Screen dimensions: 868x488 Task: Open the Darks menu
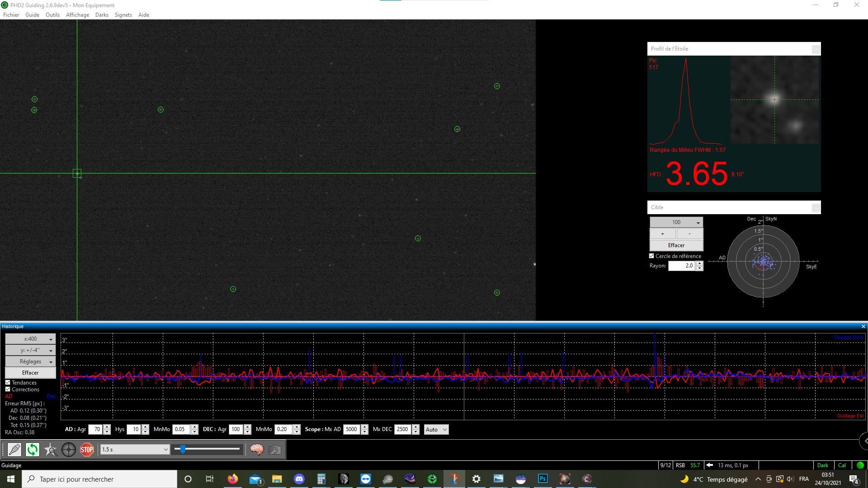click(102, 15)
